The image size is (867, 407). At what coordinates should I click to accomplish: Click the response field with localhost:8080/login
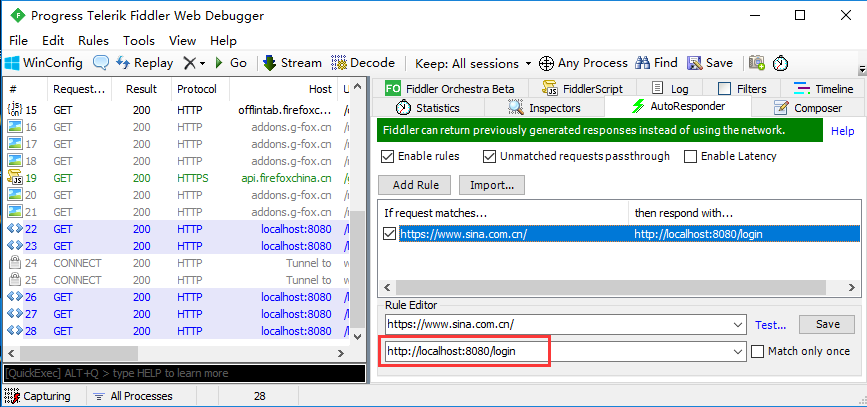pyautogui.click(x=565, y=351)
